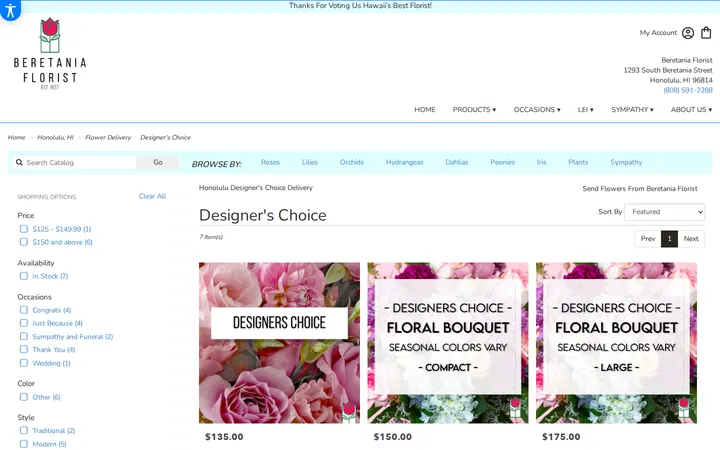The width and height of the screenshot is (720, 450).
Task: Expand the Occasions menu dropdown
Action: [537, 110]
